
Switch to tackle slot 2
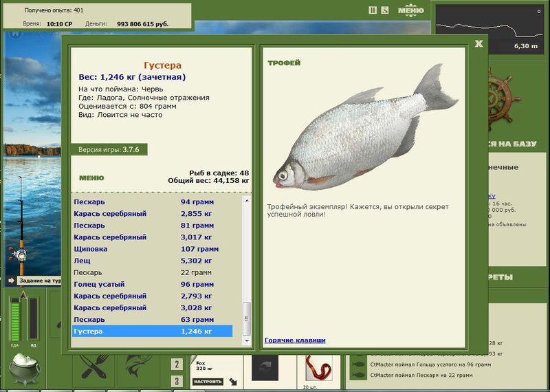(x=177, y=364)
